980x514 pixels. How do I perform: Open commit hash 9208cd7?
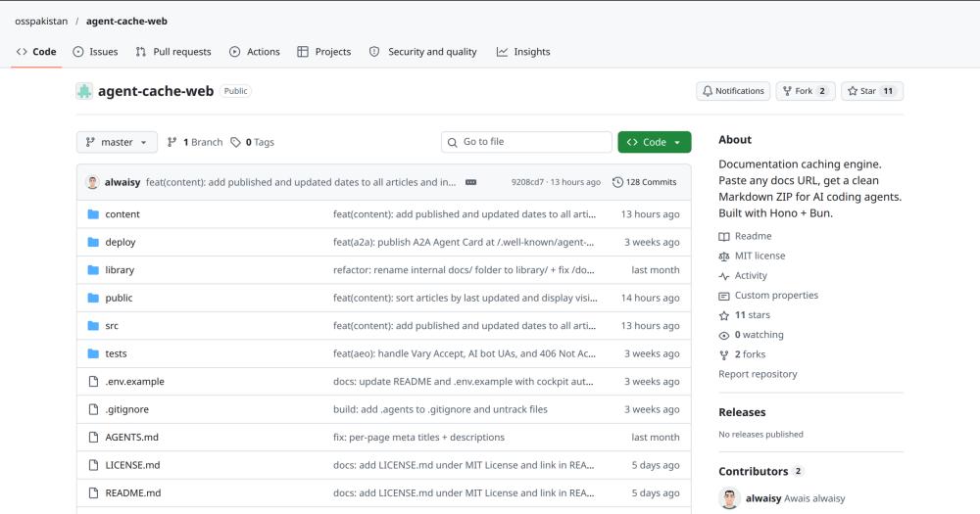527,182
